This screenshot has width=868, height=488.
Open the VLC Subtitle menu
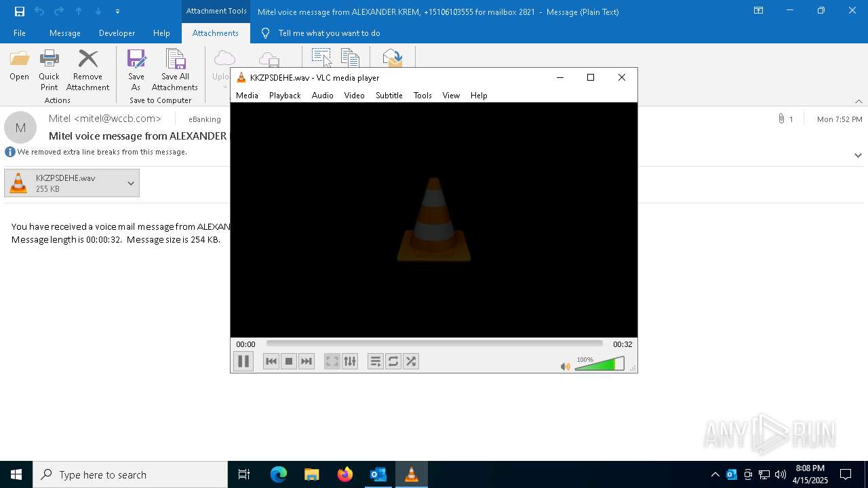[389, 96]
